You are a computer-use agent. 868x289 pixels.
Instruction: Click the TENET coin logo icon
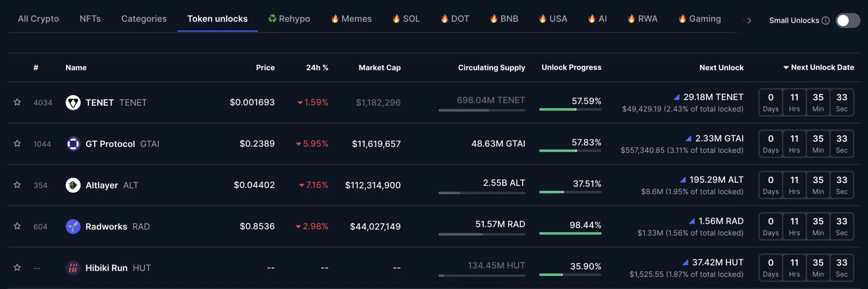pos(73,103)
